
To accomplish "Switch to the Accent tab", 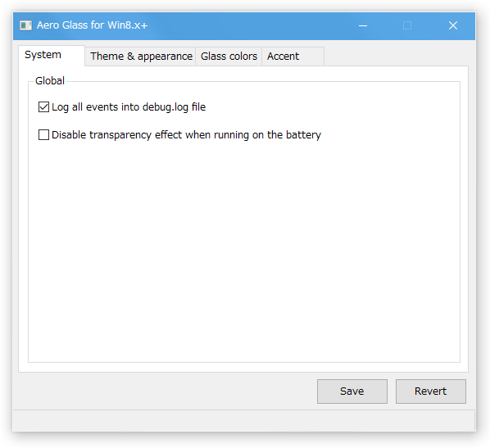I will (293, 57).
